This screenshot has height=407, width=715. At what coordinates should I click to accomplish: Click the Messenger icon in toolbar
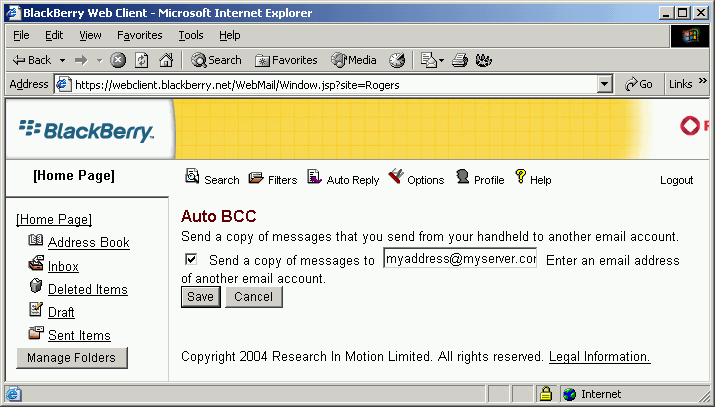[484, 60]
